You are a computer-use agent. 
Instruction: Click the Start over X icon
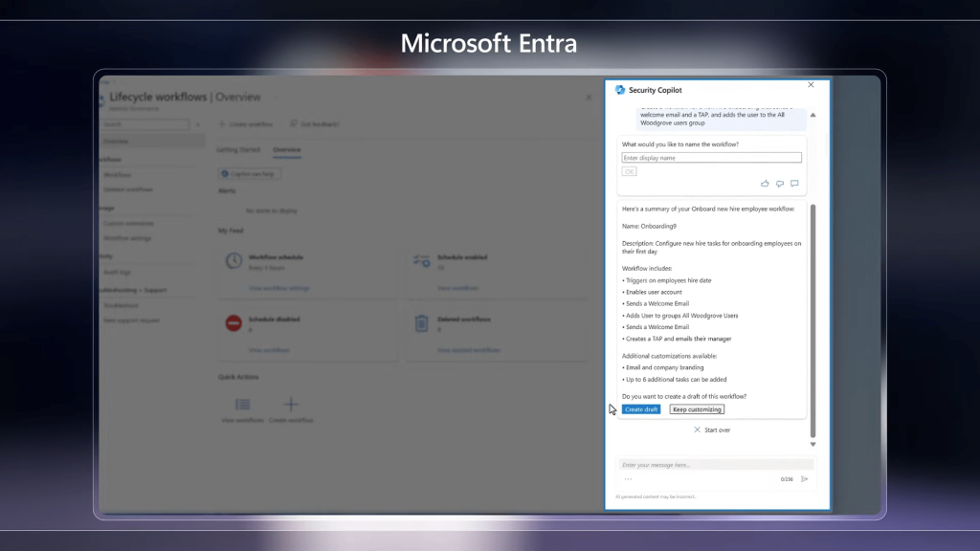698,430
